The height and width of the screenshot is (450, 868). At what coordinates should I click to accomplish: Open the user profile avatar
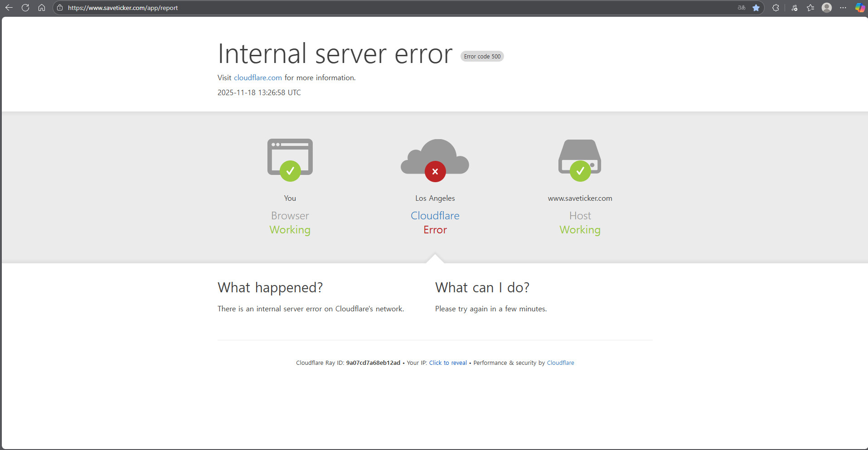tap(827, 8)
